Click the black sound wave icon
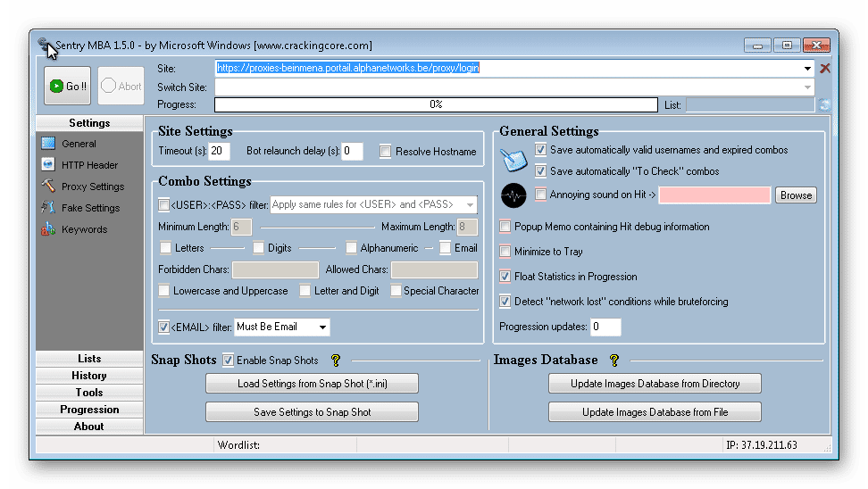Image resolution: width=868 pixels, height=489 pixels. [x=513, y=195]
